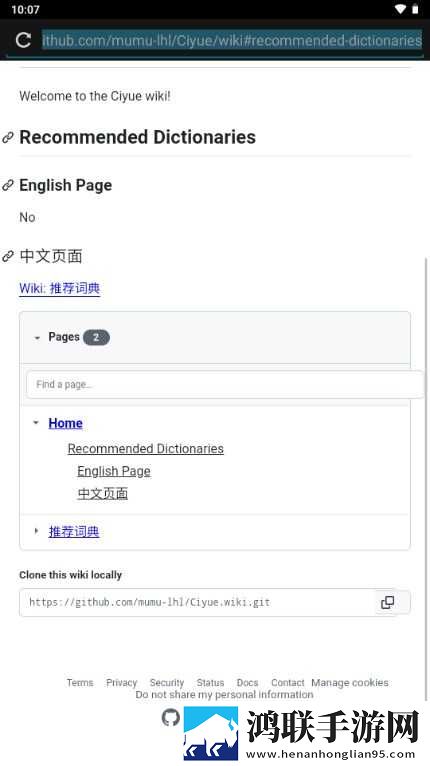Click anchor link icon beside English Page heading
This screenshot has width=430, height=766.
coord(8,185)
